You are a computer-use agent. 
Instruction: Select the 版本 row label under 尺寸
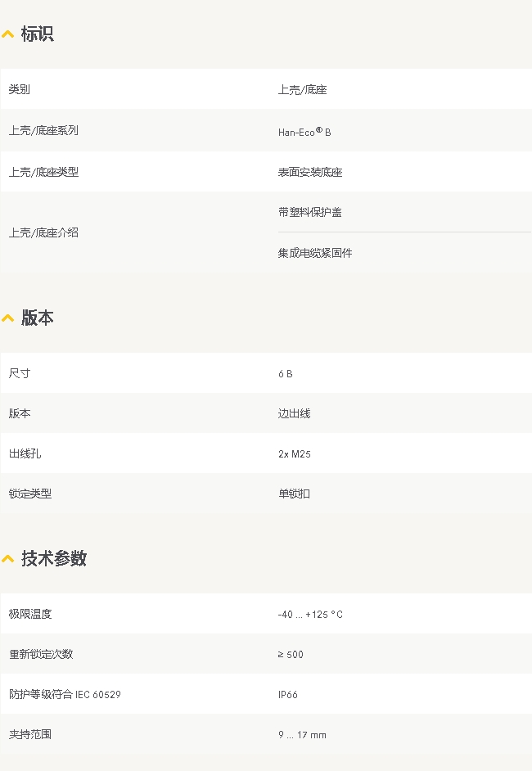(x=19, y=413)
